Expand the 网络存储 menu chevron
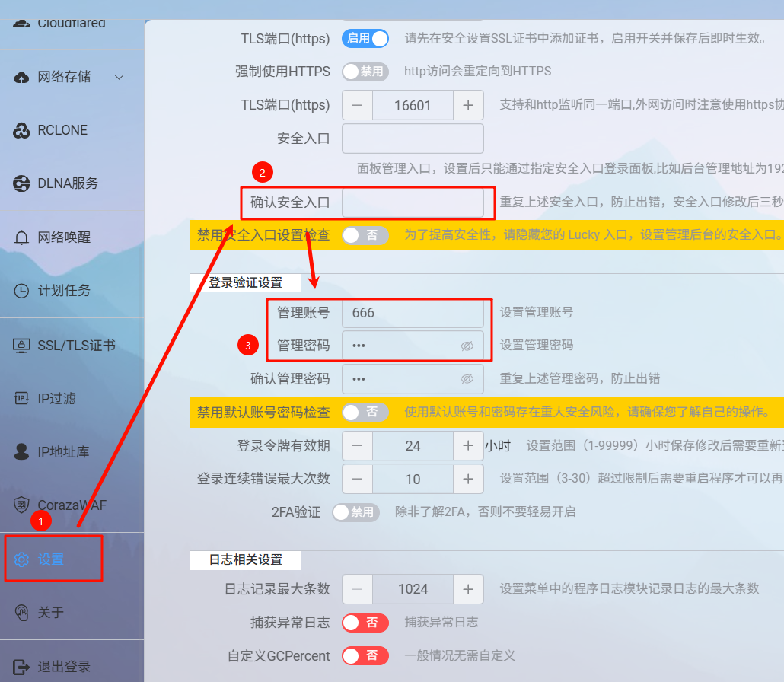 pos(119,77)
